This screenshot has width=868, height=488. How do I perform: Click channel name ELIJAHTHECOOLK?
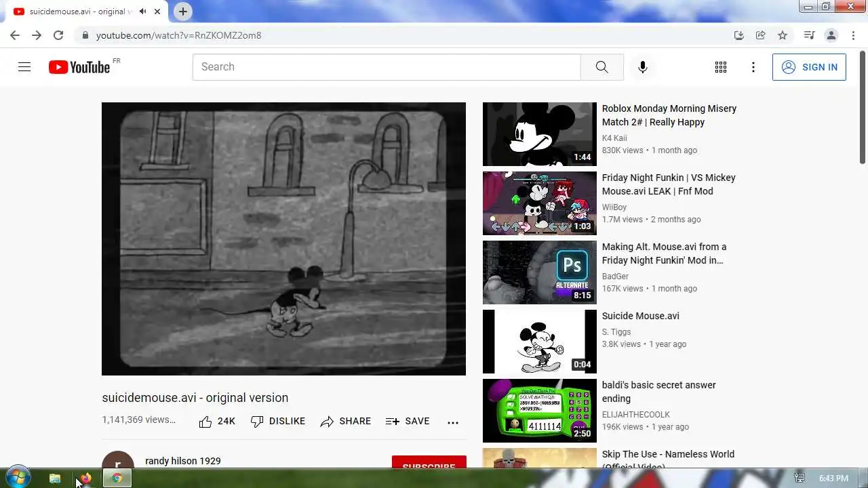point(636,415)
